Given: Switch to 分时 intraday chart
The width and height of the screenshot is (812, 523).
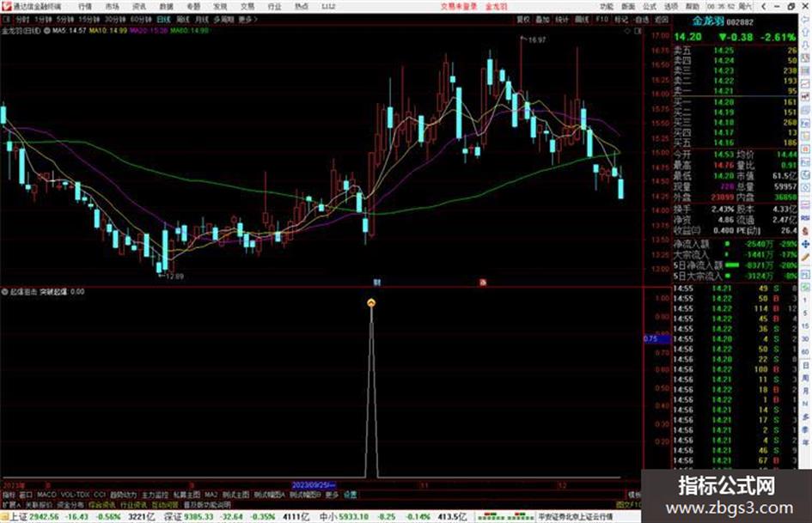Looking at the screenshot, I should [x=22, y=19].
